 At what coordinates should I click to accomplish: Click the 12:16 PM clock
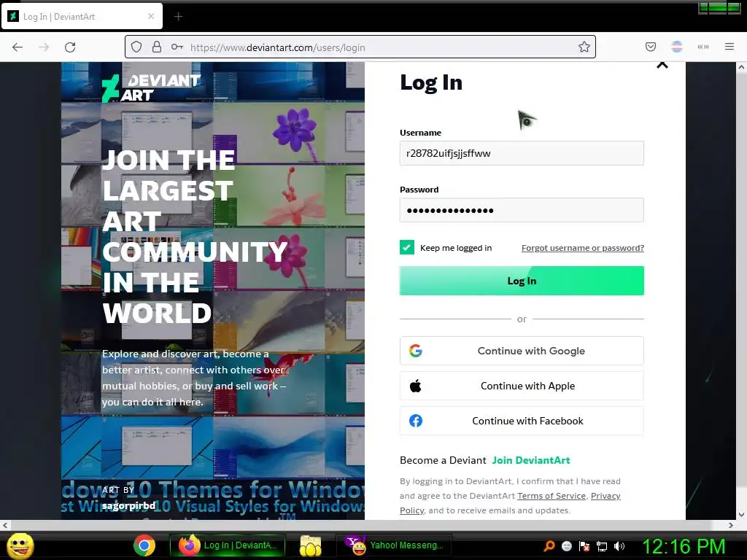click(x=684, y=546)
